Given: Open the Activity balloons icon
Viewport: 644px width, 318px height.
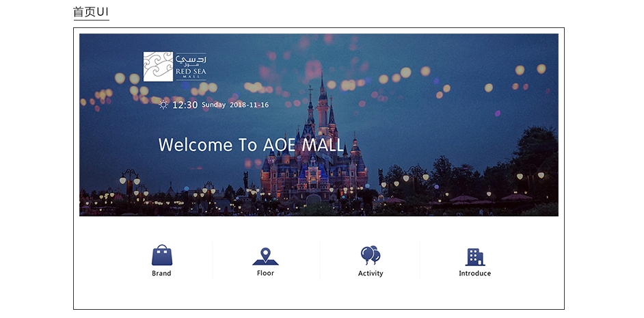Looking at the screenshot, I should coord(370,255).
